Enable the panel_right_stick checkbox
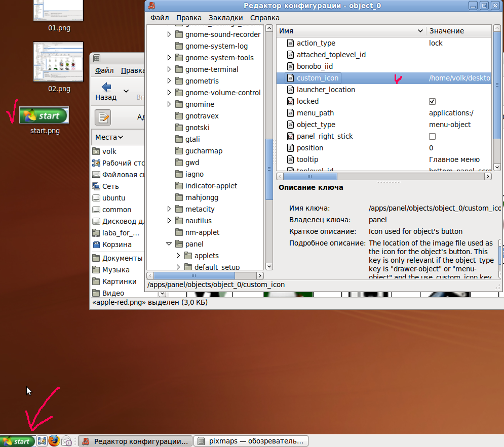 (x=432, y=136)
